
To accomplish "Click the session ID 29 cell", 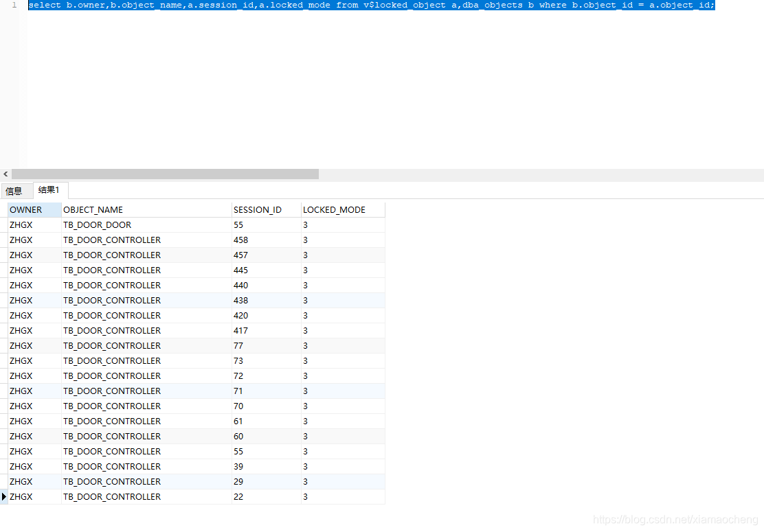I will coord(266,481).
